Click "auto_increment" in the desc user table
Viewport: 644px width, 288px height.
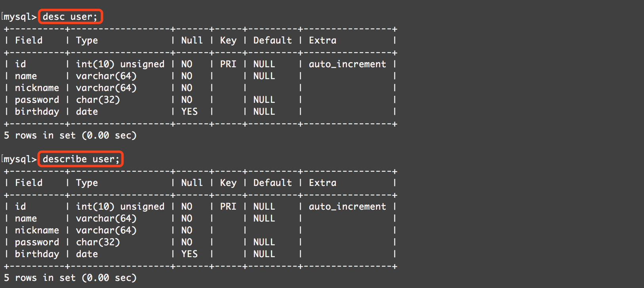347,64
